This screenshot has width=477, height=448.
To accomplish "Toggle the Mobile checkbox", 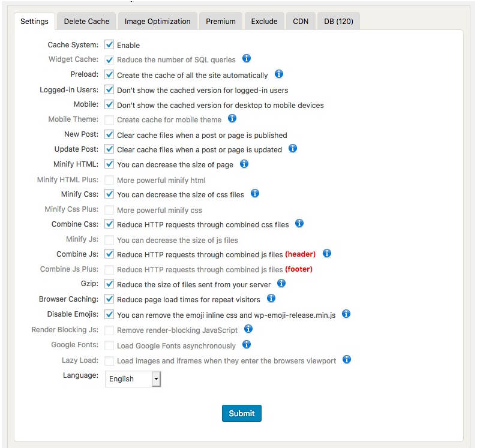I will click(x=109, y=104).
